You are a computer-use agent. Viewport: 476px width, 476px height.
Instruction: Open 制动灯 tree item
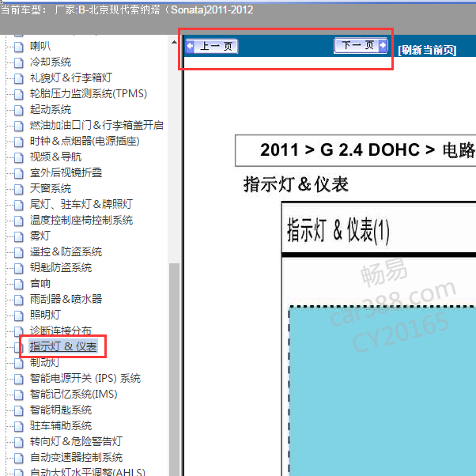point(44,362)
